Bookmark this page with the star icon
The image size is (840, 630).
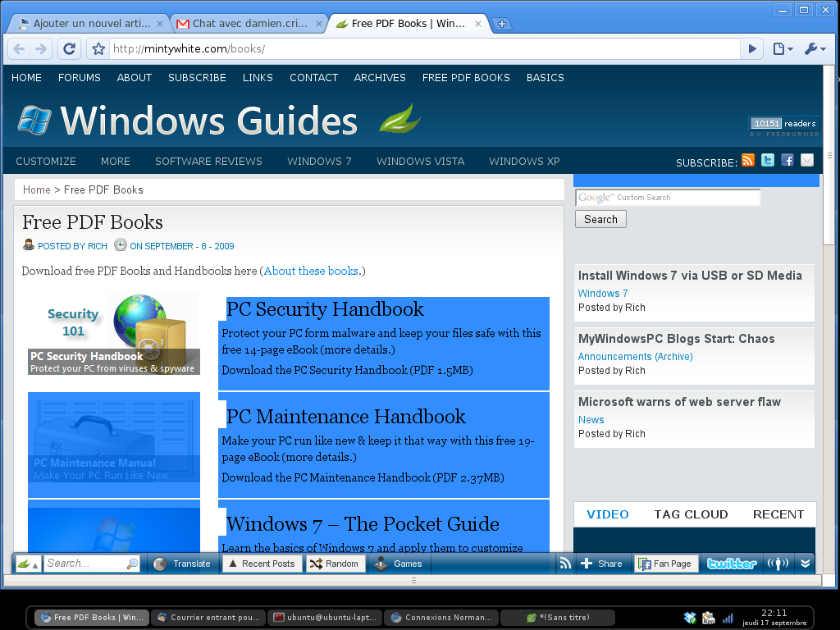click(98, 49)
